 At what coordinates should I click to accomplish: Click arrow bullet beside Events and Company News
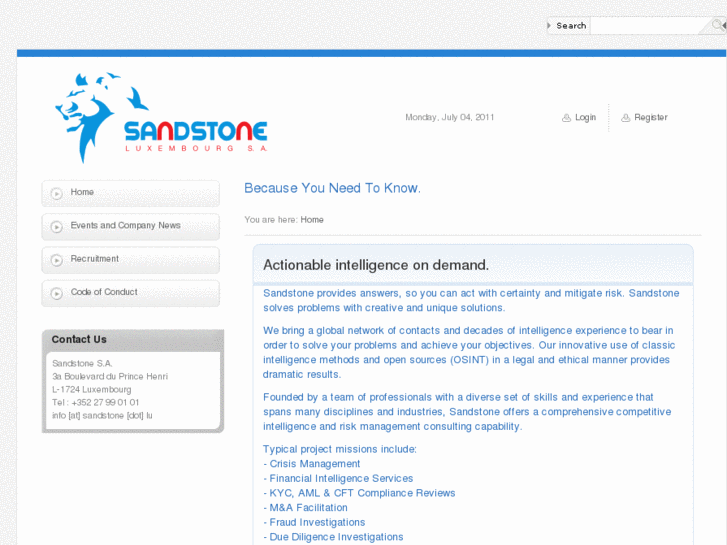click(x=57, y=227)
